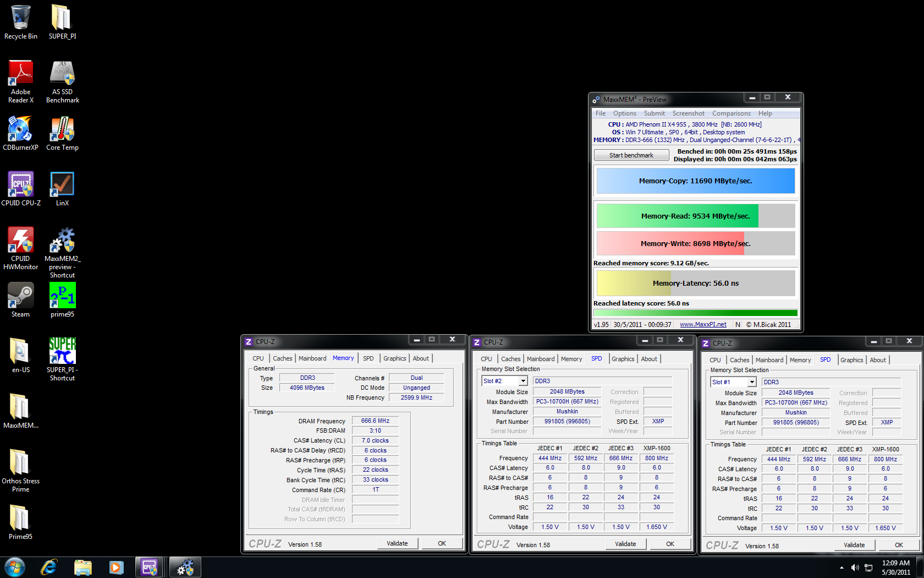Click the Memory-Latency result bar in MaxxMEM
924x578 pixels.
tap(696, 283)
